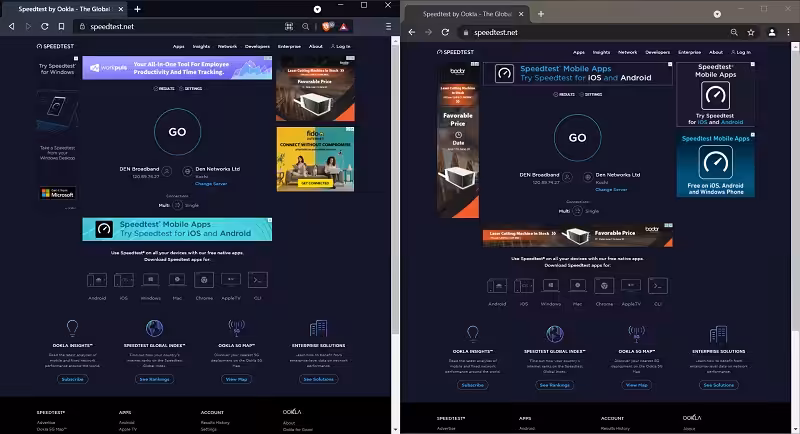Click the AppleTV app icon in the right window
This screenshot has height=434, width=800.
click(631, 286)
